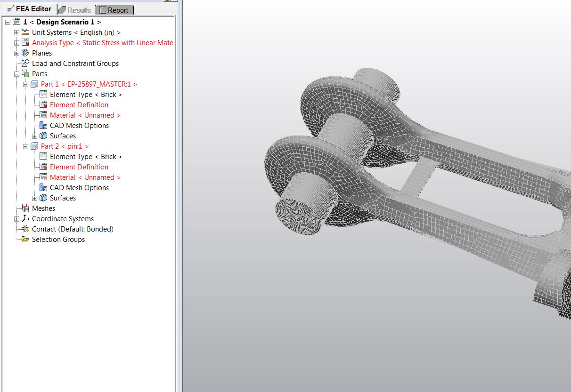This screenshot has width=571, height=392.
Task: Select Part 1 "Element Definition" label
Action: 79,105
